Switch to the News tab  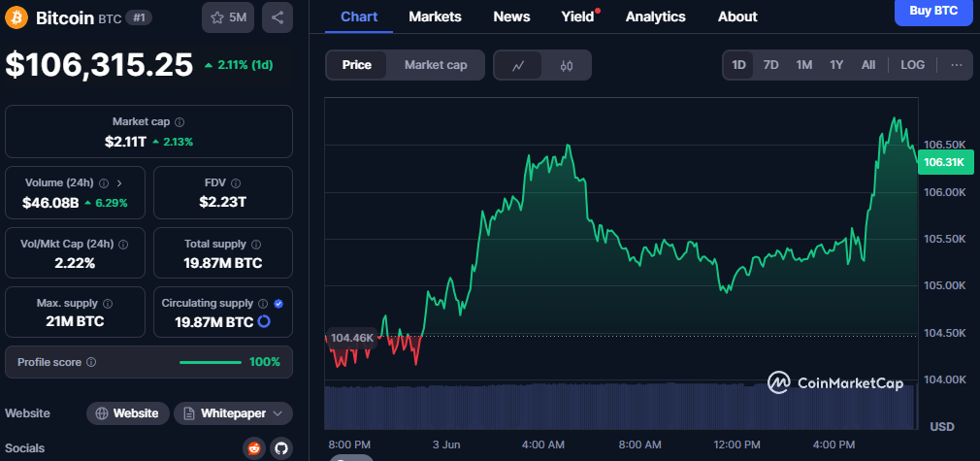pyautogui.click(x=511, y=16)
